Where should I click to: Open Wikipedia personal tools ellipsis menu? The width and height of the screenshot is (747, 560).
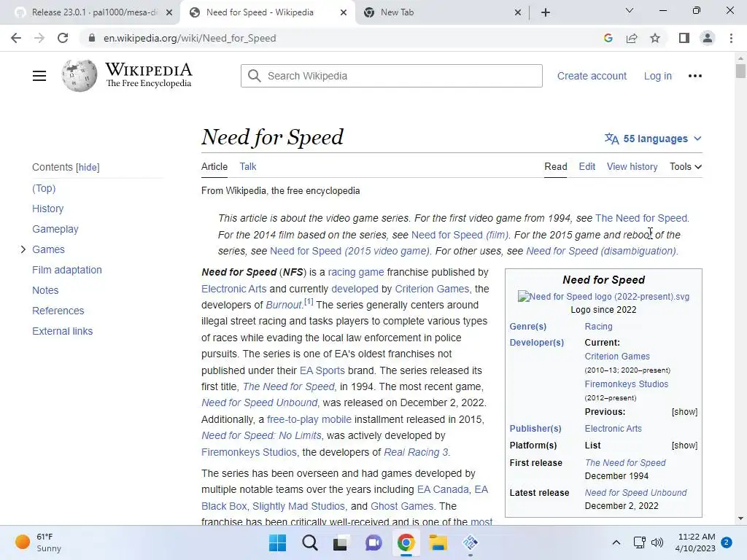(x=695, y=76)
